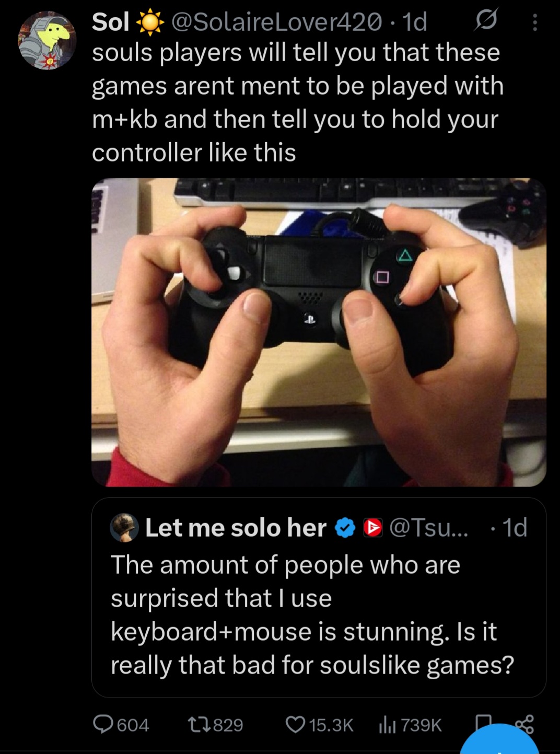This screenshot has height=754, width=560.
Task: Tap the 1d timestamp on Sol's tweet
Action: [x=415, y=22]
